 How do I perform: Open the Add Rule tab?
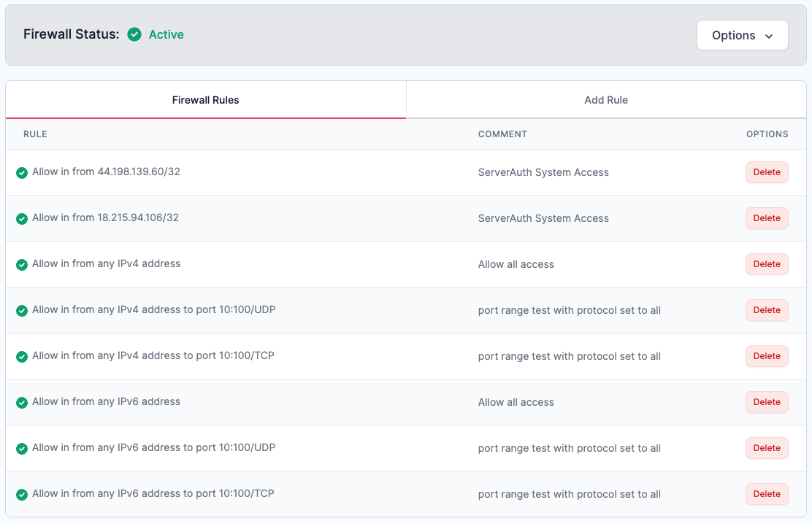pyautogui.click(x=606, y=100)
